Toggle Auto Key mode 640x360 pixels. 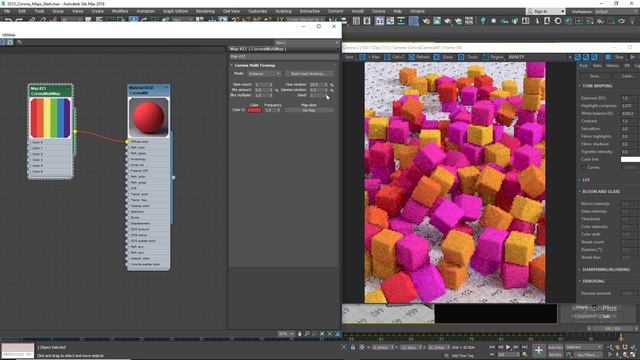point(555,347)
